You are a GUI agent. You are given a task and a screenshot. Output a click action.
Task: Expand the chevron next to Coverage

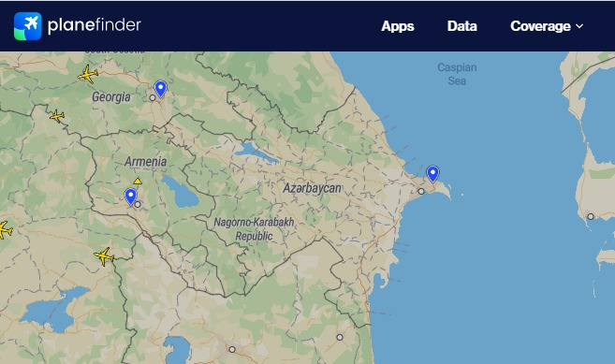tap(579, 26)
